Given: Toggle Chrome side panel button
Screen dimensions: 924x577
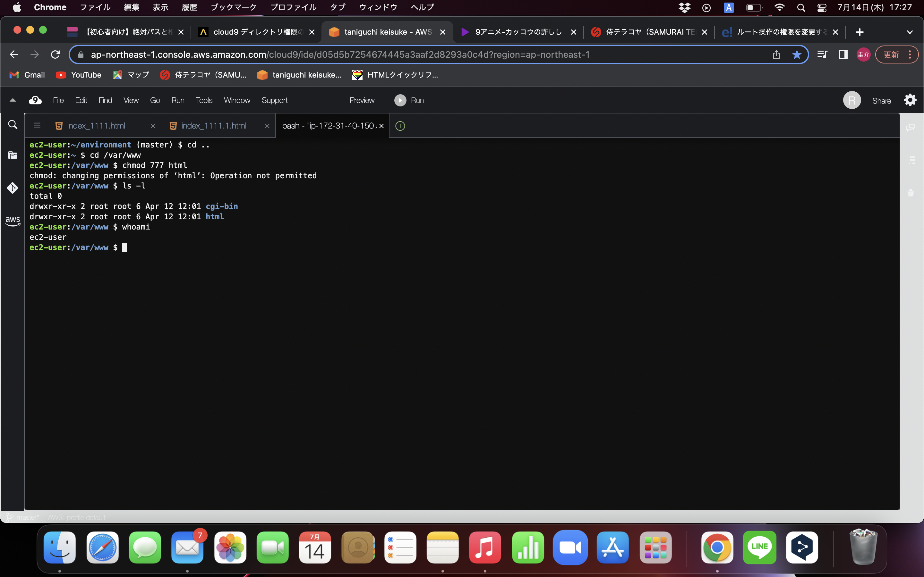Looking at the screenshot, I should pos(843,54).
